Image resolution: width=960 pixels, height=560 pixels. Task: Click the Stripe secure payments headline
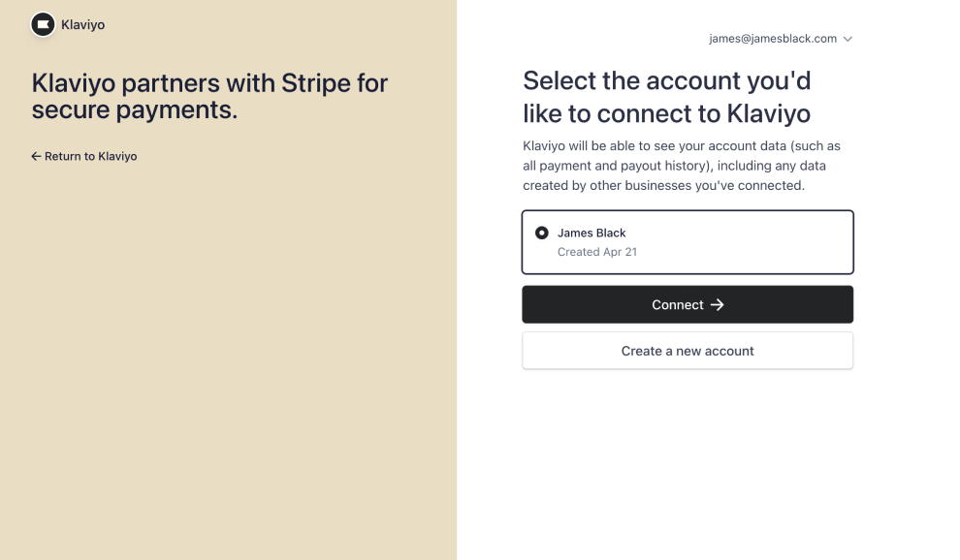[209, 96]
